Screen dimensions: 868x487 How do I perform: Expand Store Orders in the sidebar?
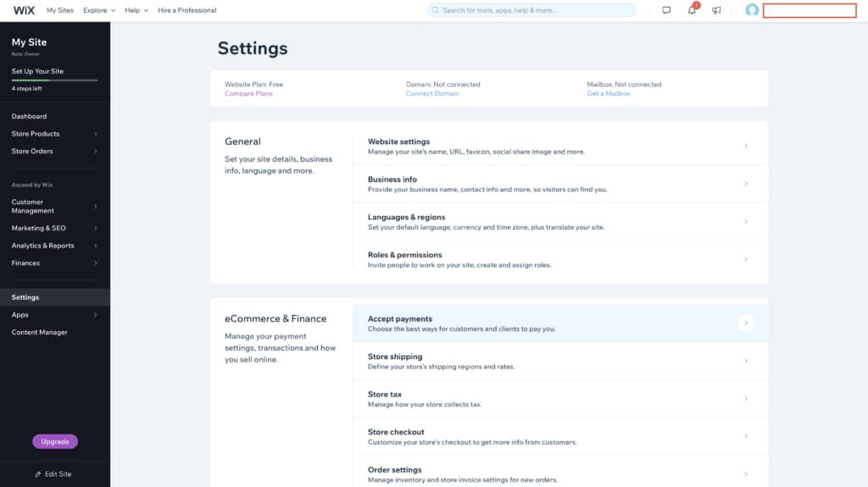pos(55,151)
